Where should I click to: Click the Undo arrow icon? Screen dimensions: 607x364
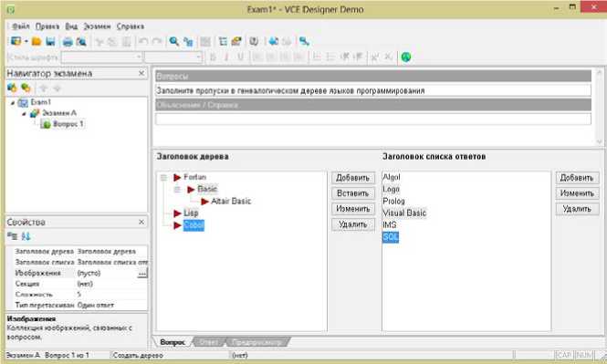click(x=143, y=41)
